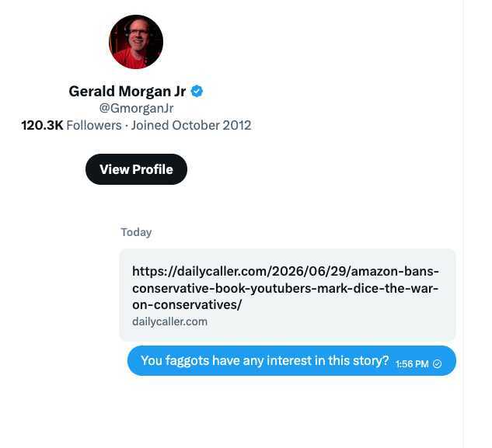Open the 120.3K follower count
The image size is (492, 448).
42,126
